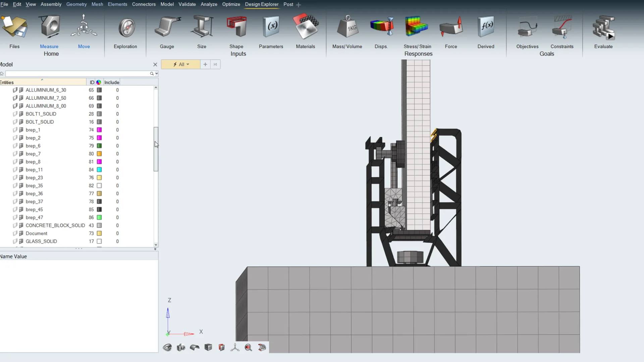Click the orange swatch for brep_7

[99, 154]
